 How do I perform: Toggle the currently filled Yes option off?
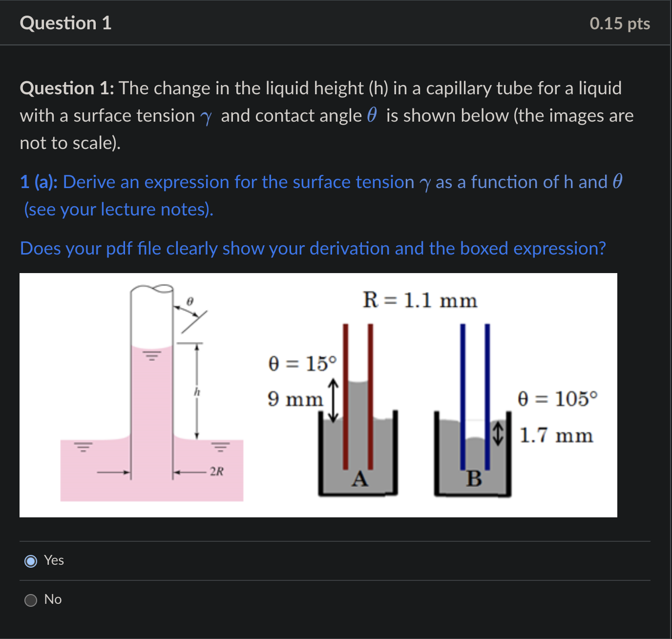tap(31, 561)
